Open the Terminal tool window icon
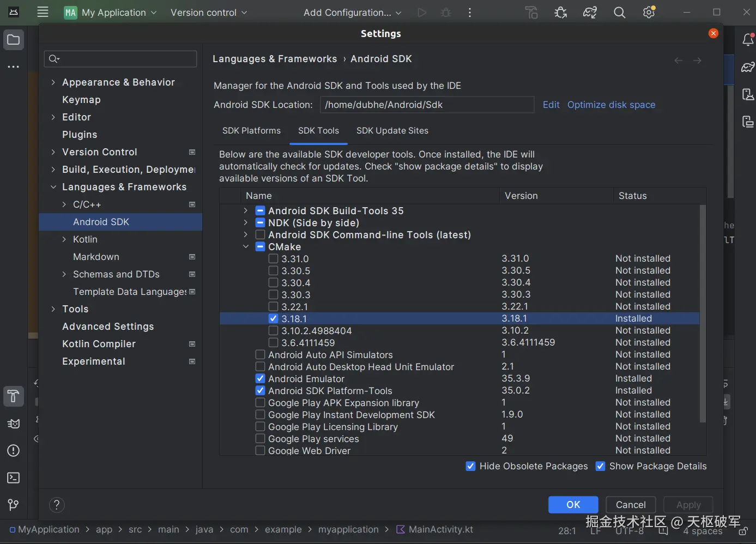 point(14,478)
